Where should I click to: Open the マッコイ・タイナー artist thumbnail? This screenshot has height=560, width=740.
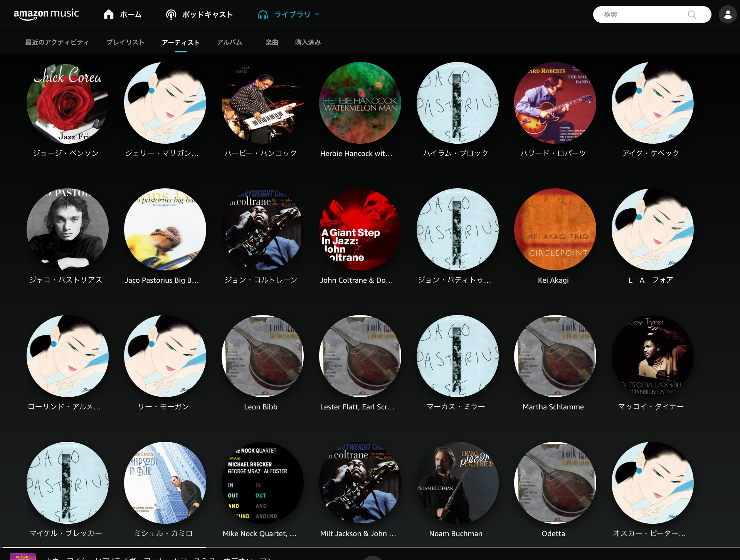[652, 356]
